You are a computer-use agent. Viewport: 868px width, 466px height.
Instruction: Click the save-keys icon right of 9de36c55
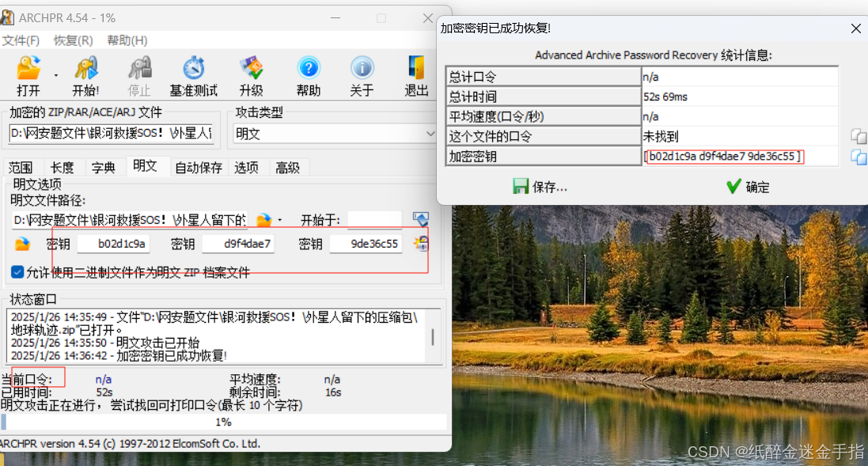click(x=421, y=244)
